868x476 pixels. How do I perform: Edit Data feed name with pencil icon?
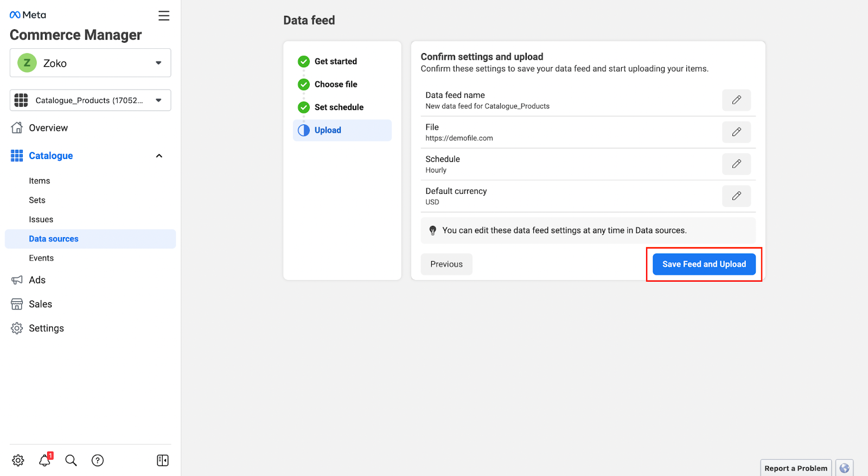click(x=736, y=100)
